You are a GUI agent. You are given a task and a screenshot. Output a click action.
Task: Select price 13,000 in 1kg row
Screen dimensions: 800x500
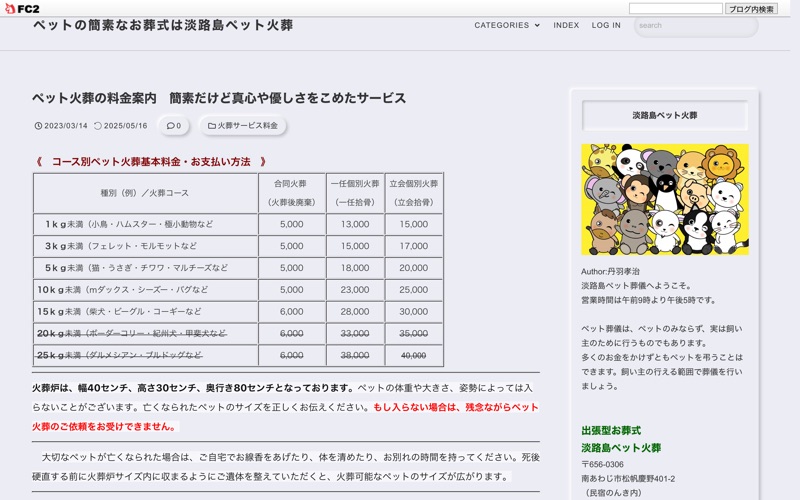355,224
